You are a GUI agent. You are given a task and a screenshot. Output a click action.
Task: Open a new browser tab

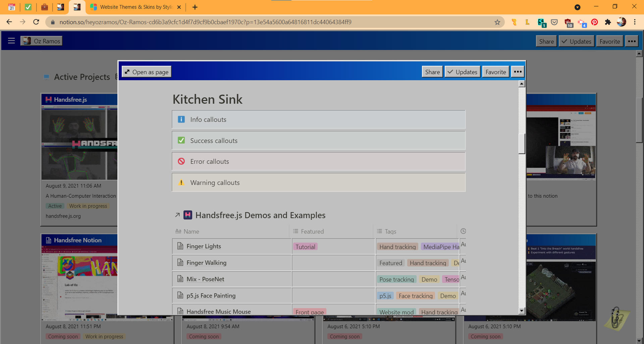coord(195,7)
